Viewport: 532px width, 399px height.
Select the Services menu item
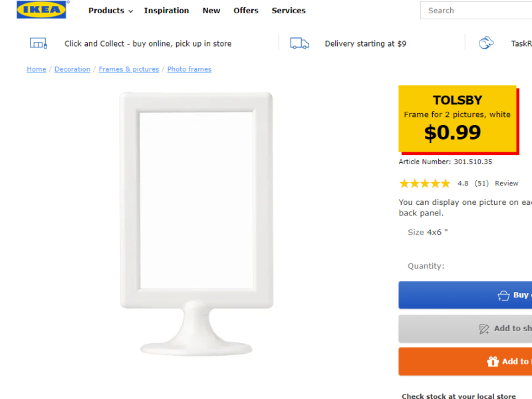[289, 11]
